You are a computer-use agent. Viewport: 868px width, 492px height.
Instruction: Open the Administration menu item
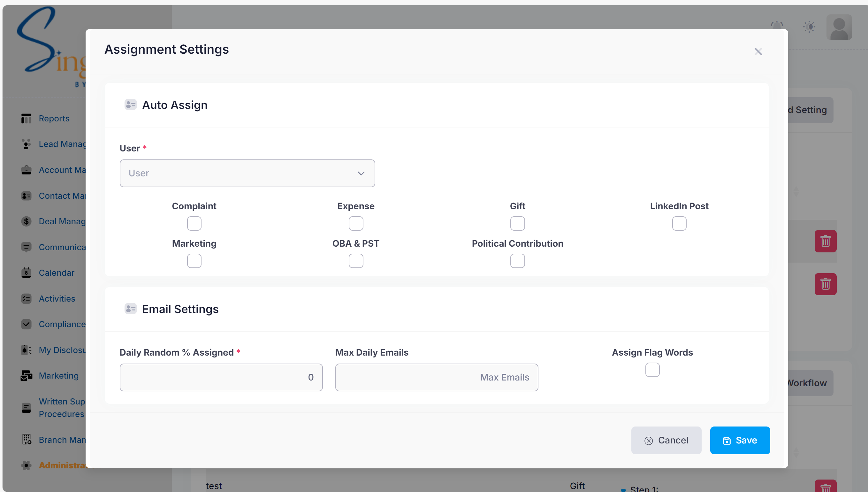tap(62, 465)
